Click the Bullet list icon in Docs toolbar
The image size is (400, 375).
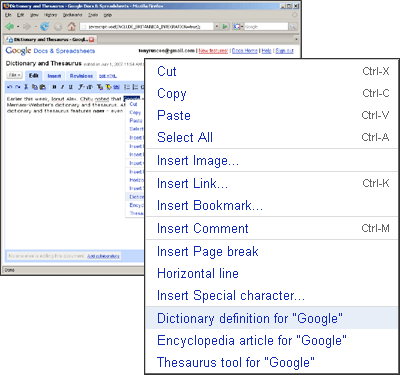(x=135, y=87)
